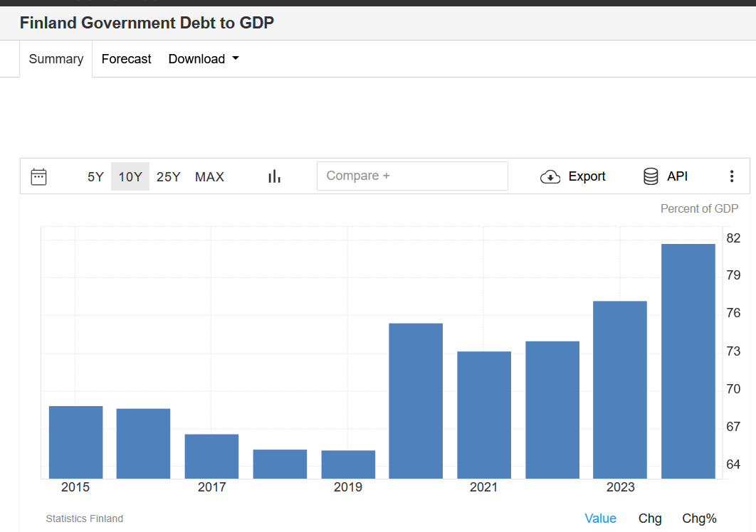Screen dimensions: 756x532
Task: Click the 2020 bar in chart
Action: point(416,401)
